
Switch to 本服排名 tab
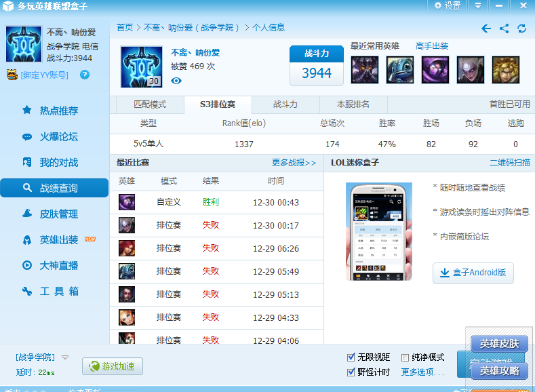pyautogui.click(x=353, y=104)
